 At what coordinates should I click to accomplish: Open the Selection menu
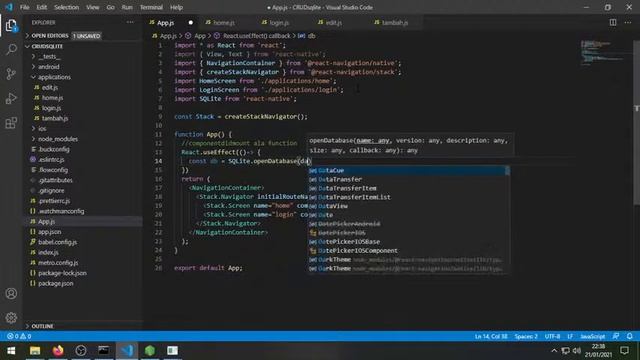pos(66,7)
